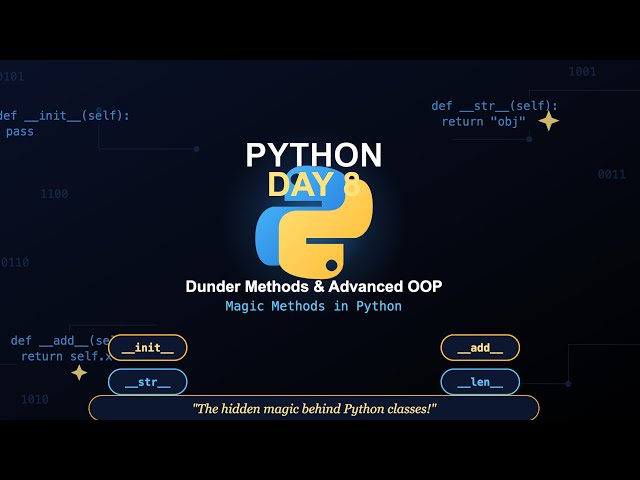This screenshot has height=480, width=640.
Task: Click the __init__ pill button
Action: [148, 347]
